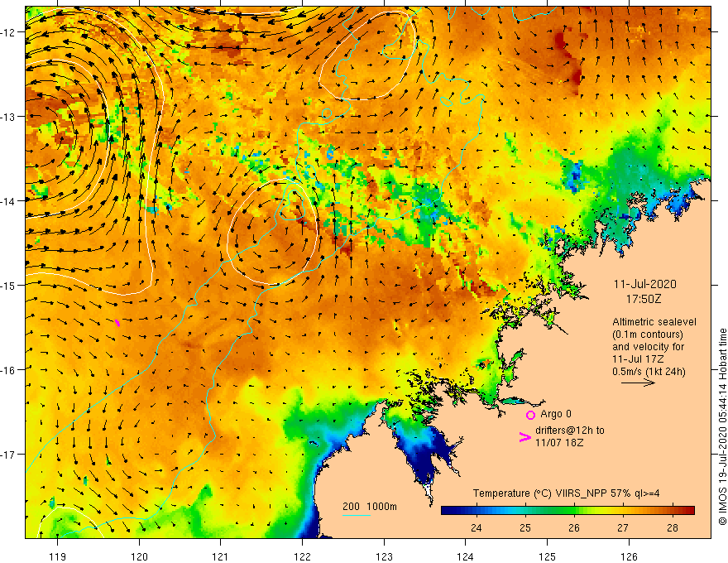Click the 0.5m/s velocity scale arrow
The image size is (728, 563).
tap(639, 383)
